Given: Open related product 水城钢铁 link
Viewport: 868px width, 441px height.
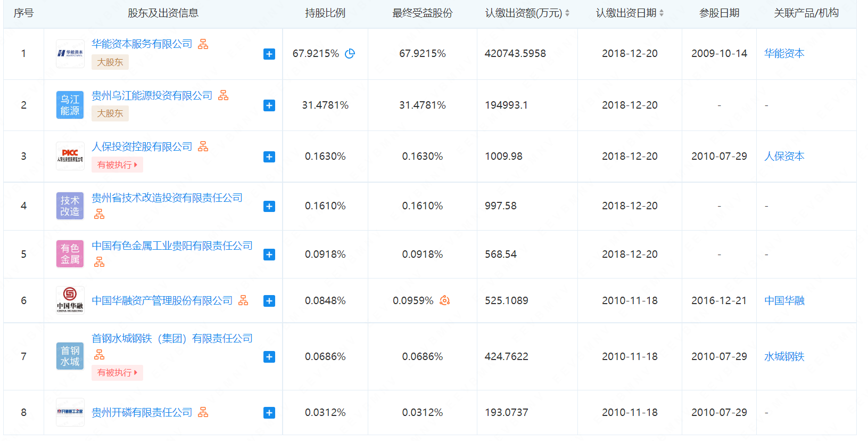Looking at the screenshot, I should (784, 357).
